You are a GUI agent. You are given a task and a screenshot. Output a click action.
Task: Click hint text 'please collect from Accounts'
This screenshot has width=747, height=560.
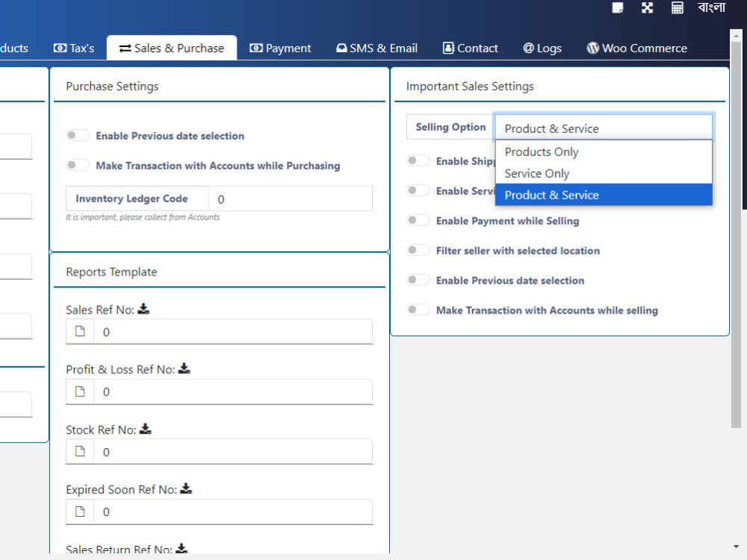(x=170, y=217)
